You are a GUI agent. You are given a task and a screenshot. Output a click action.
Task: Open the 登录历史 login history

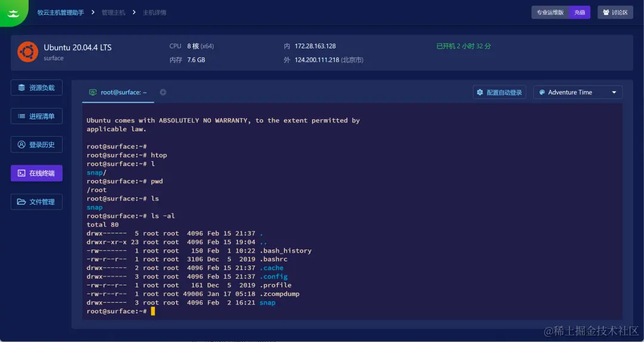coord(36,144)
